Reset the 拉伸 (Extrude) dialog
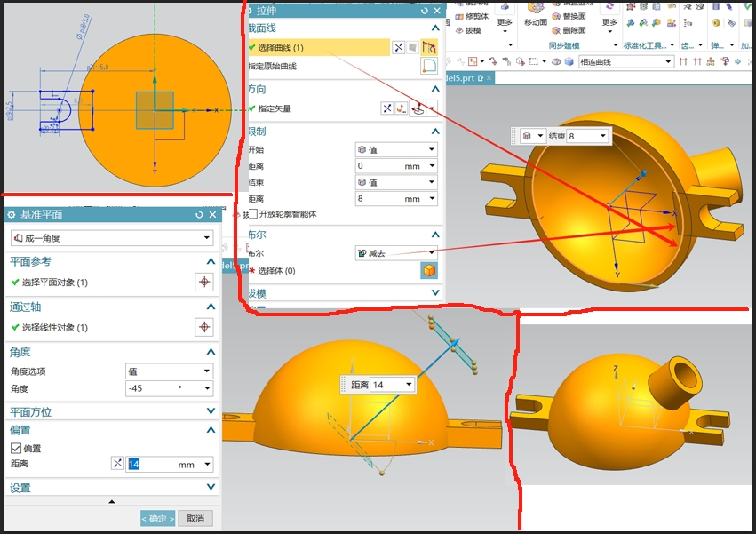 [425, 11]
